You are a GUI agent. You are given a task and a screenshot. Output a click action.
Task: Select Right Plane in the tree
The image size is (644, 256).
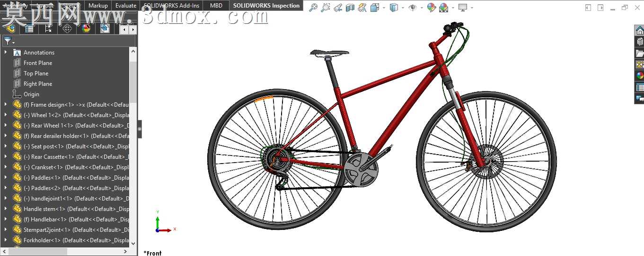[38, 83]
